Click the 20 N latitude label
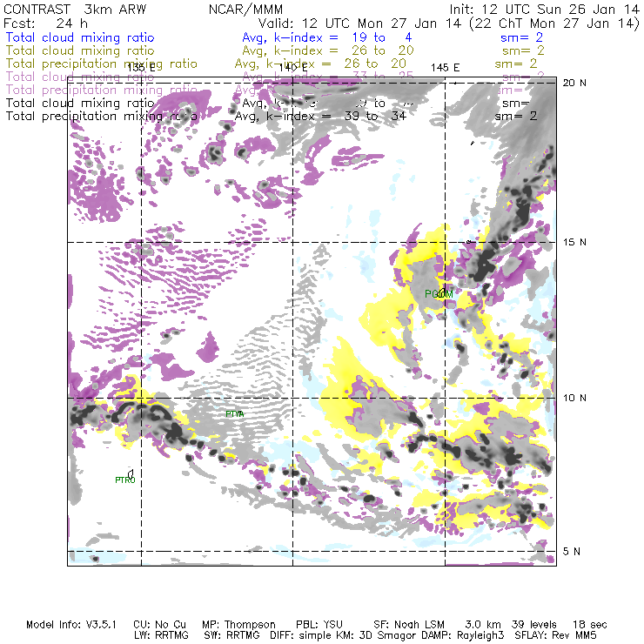 coord(574,83)
